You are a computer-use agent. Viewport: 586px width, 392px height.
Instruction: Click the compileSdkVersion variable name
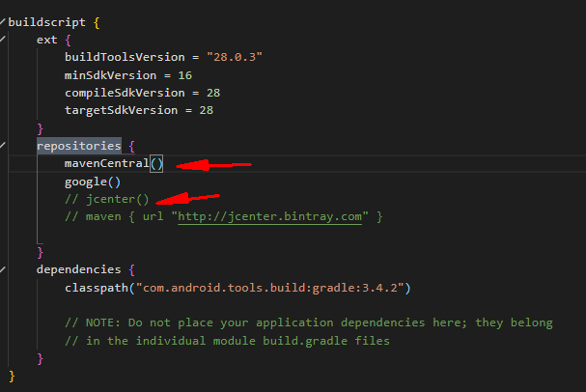coord(125,93)
